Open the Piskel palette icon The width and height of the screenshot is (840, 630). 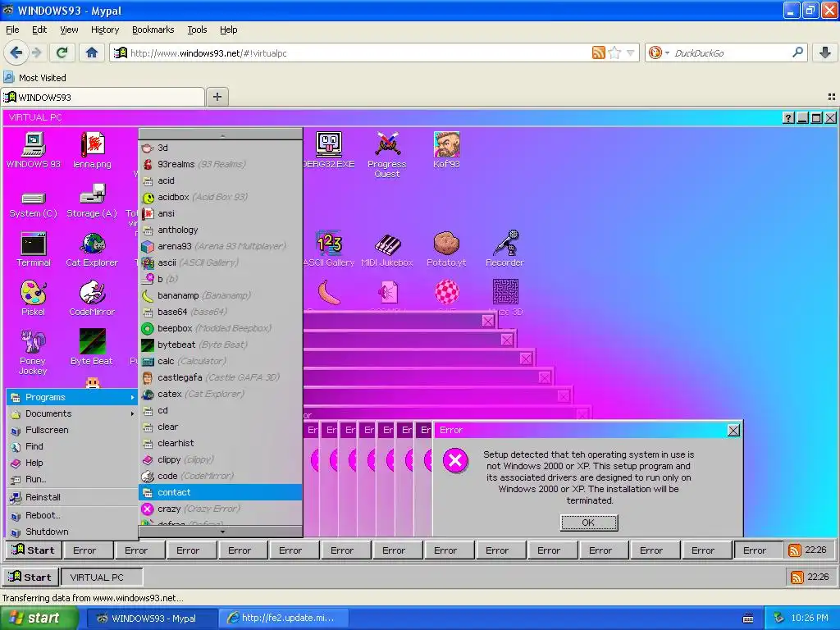tap(33, 298)
